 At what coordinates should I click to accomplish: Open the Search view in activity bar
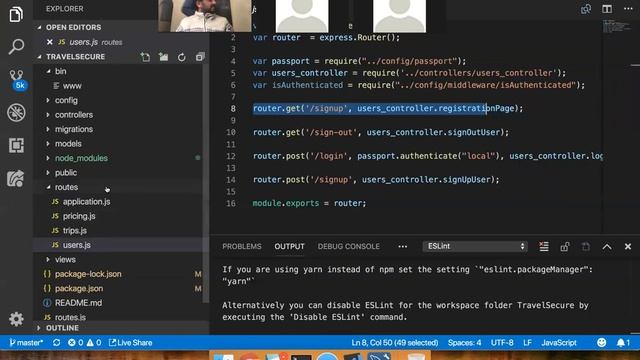coord(16,47)
